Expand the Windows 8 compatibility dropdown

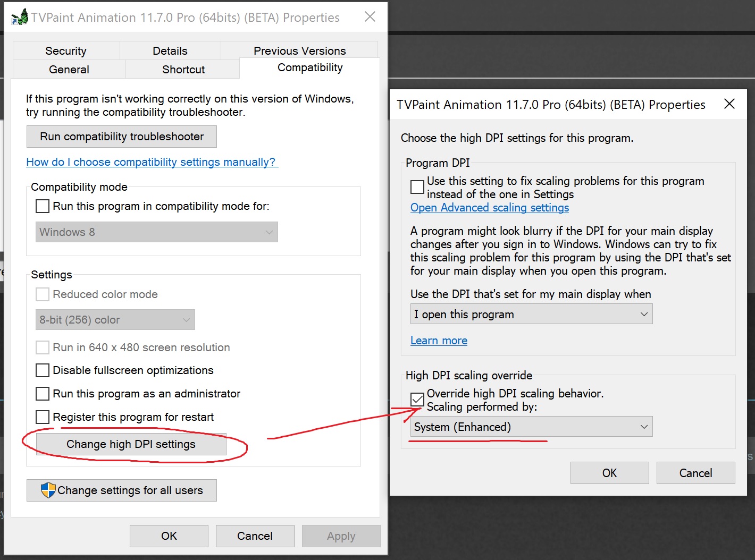157,232
